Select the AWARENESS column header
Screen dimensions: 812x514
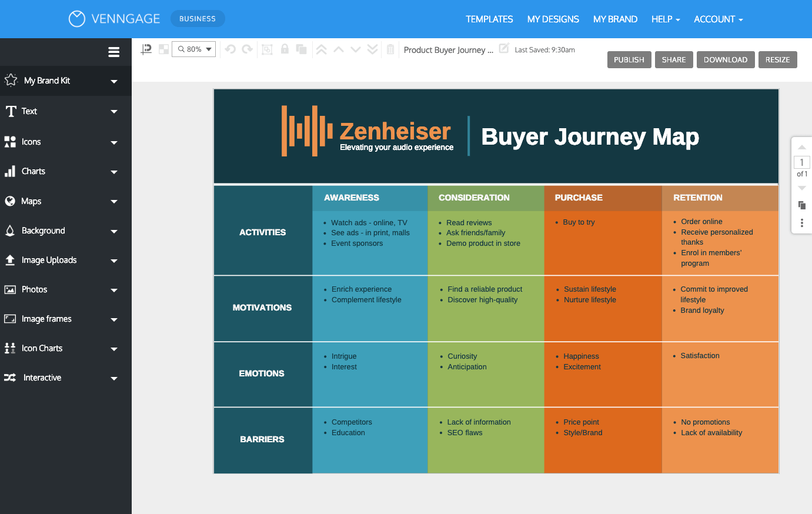tap(352, 198)
